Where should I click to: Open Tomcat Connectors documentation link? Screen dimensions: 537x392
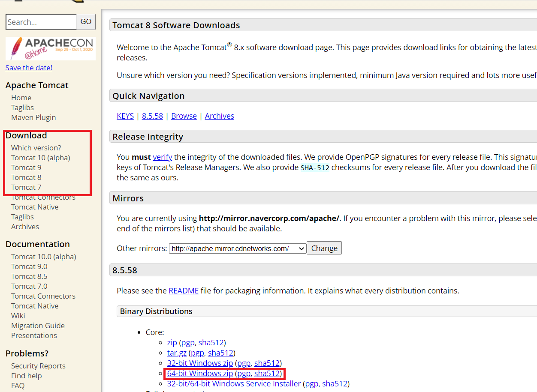click(x=43, y=296)
